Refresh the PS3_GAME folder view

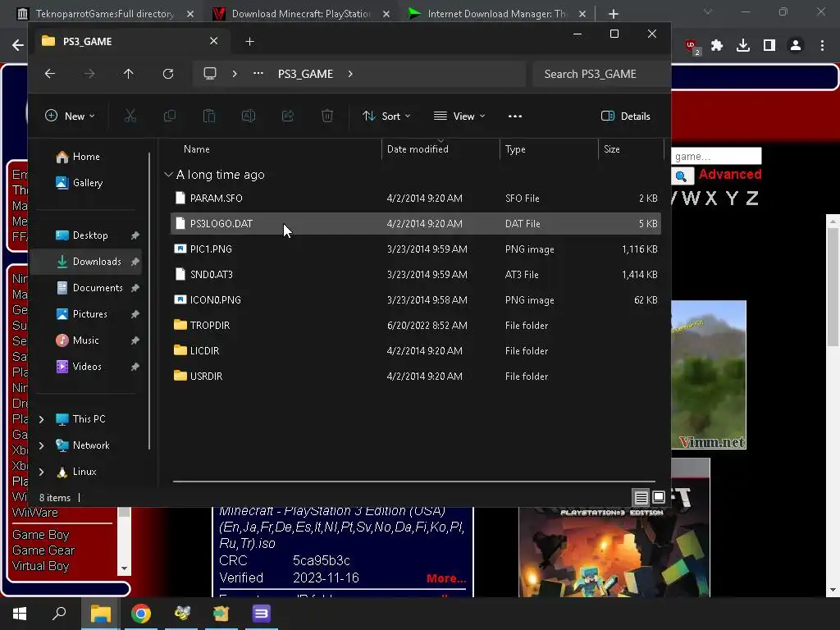(x=168, y=74)
